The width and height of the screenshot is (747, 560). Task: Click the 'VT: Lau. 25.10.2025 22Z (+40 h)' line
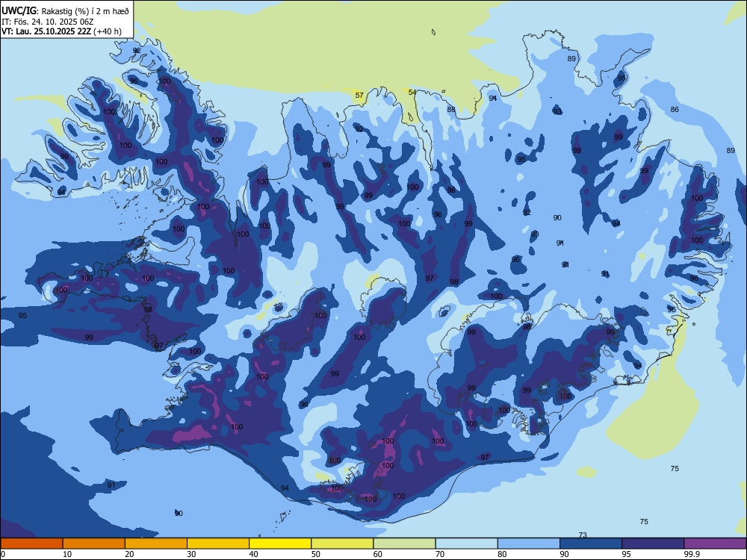point(61,31)
